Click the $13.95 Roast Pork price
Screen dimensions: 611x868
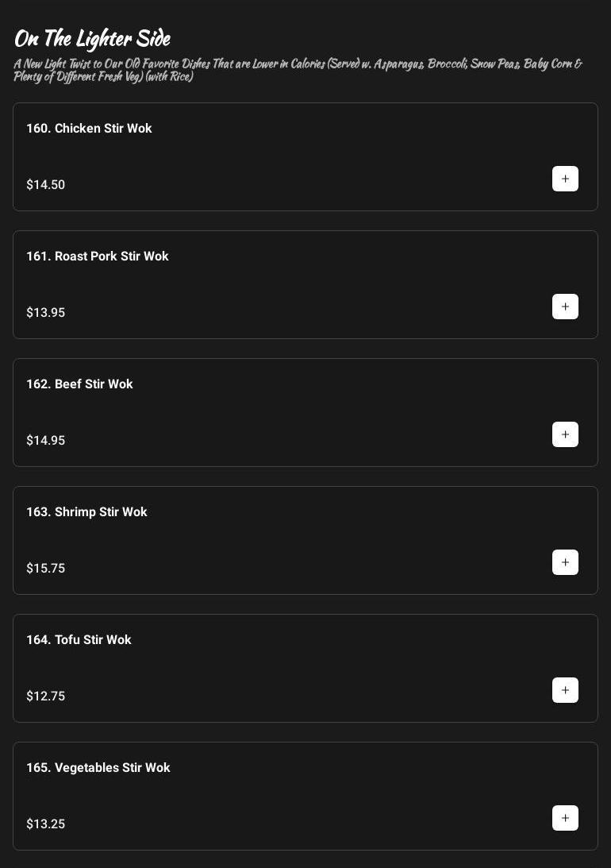pyautogui.click(x=46, y=313)
